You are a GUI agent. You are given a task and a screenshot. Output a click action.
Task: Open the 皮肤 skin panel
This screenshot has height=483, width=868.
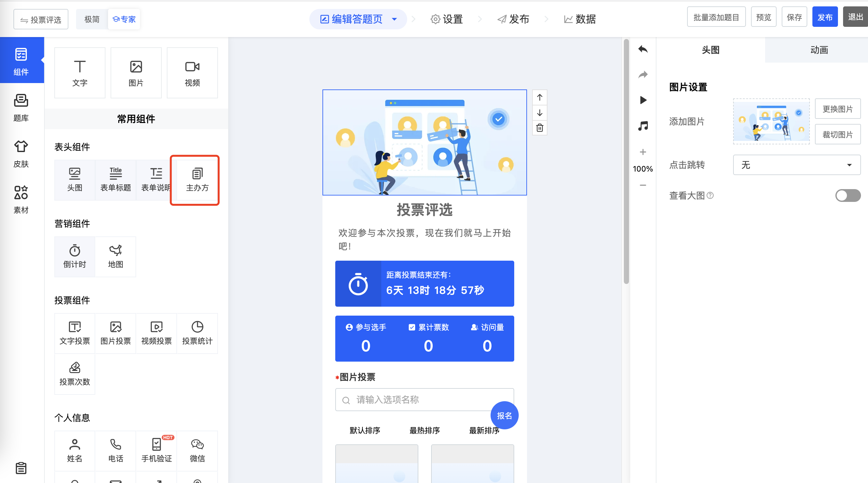click(x=21, y=154)
